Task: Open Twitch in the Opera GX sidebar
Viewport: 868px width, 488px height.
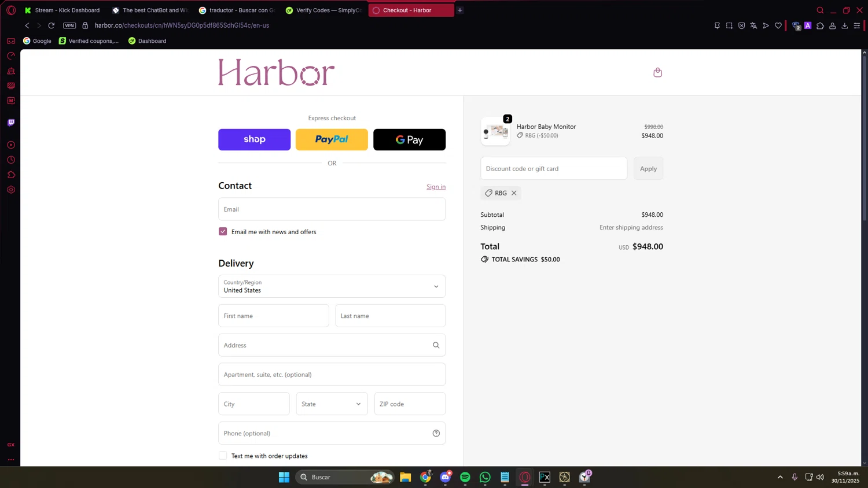Action: point(11,123)
